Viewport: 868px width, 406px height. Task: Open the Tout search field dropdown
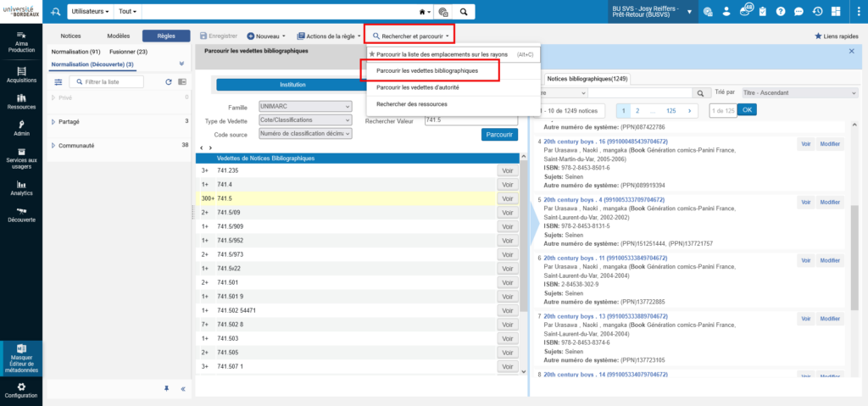[127, 12]
